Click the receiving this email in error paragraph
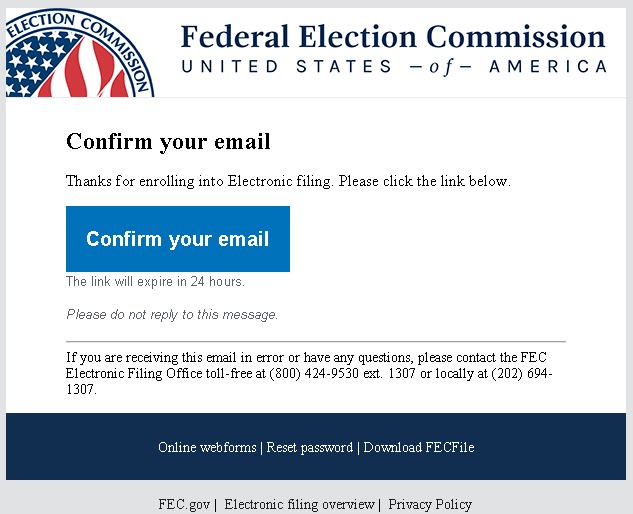 pyautogui.click(x=309, y=373)
